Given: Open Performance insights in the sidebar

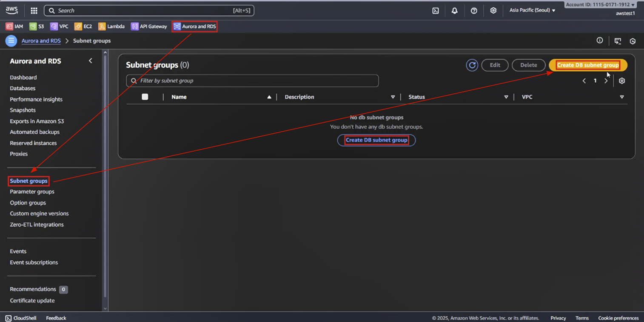Looking at the screenshot, I should (x=36, y=99).
